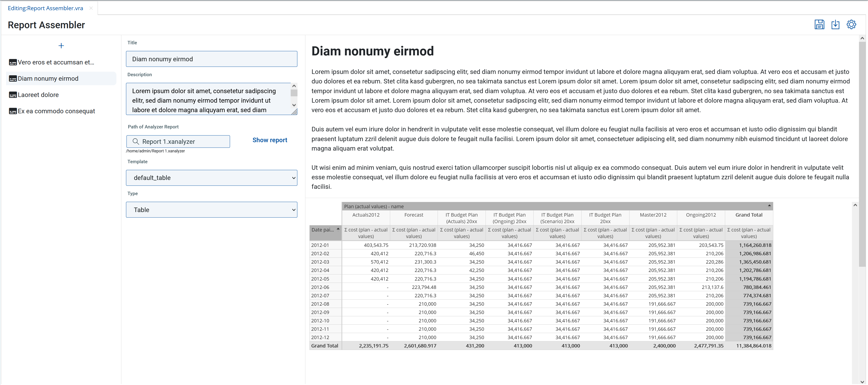
Task: Click icon beside Laoreet dolore
Action: coord(13,95)
